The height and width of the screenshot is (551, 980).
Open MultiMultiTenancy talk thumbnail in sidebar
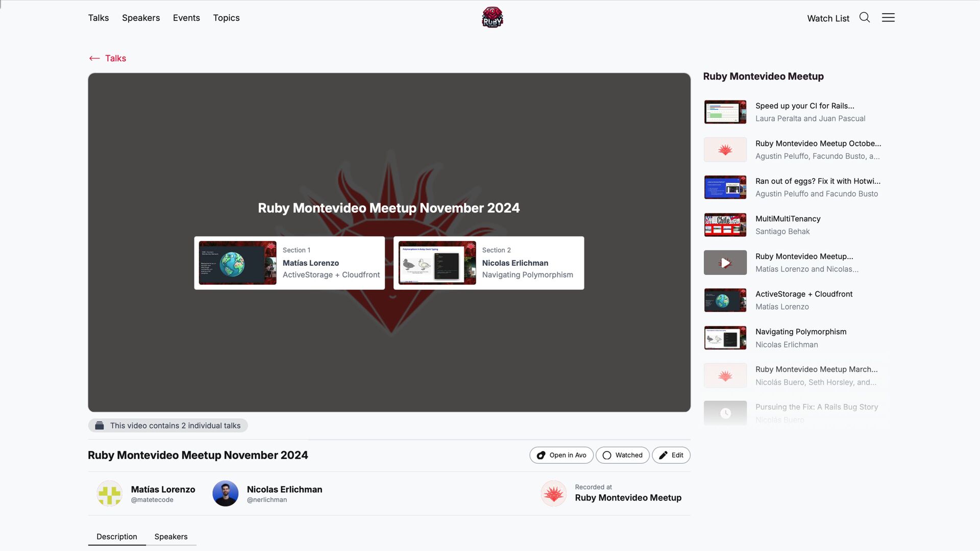[x=725, y=225]
